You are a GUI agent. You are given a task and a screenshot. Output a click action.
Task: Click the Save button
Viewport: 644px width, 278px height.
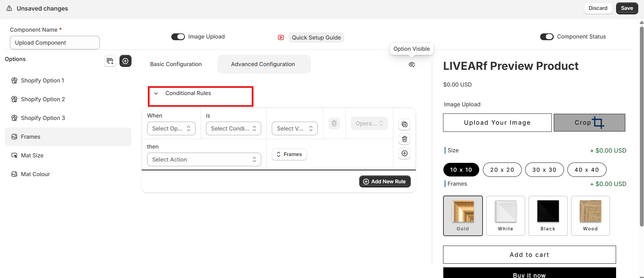[x=627, y=8]
